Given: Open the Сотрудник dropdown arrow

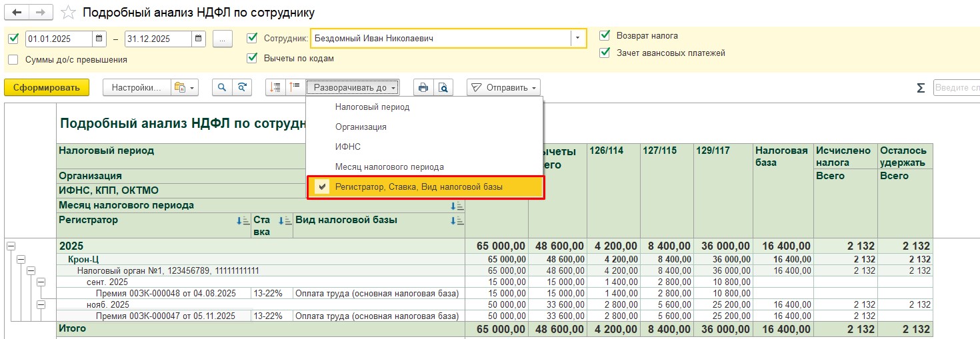Looking at the screenshot, I should click(x=578, y=39).
